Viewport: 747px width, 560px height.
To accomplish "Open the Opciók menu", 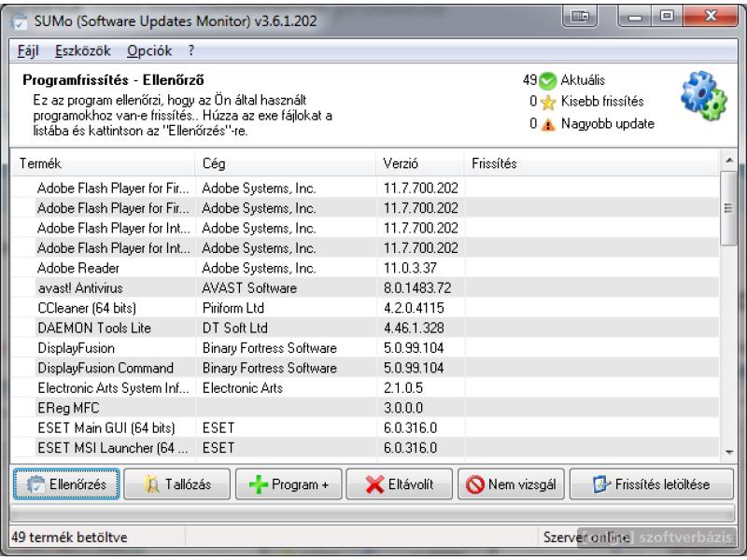I will [x=149, y=51].
